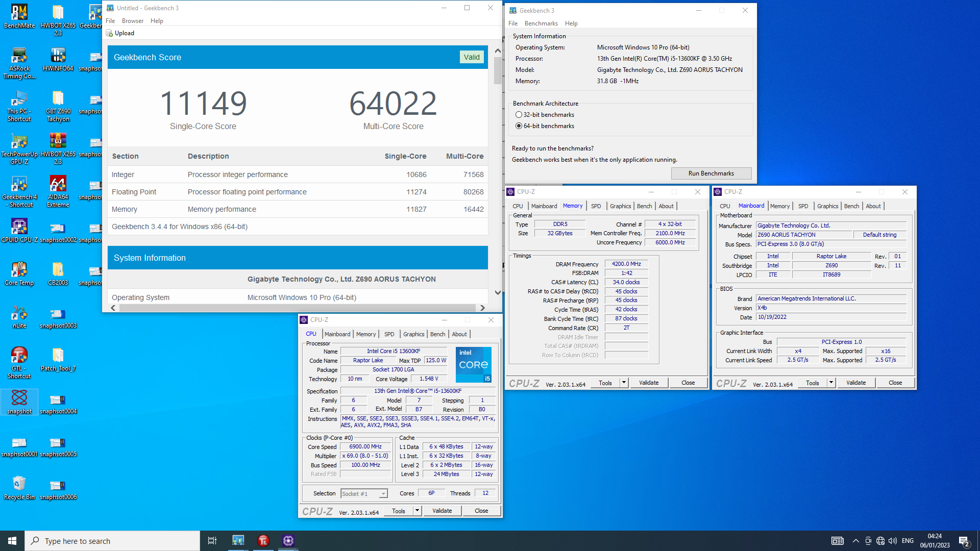Click the Upload icon in Geekbench toolbar
The width and height of the screenshot is (980, 551).
109,33
